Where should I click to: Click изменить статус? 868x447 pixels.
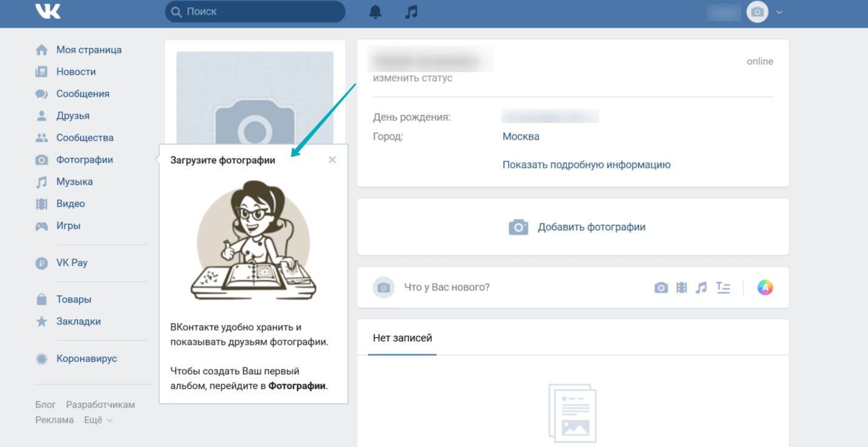(x=413, y=78)
